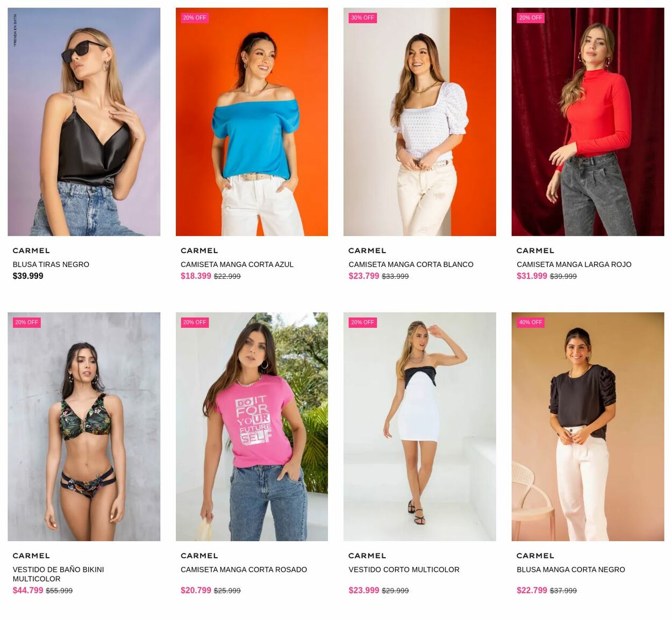Open the Blusa Tiras Negro product photo
Screen dimensions: 672x619
84,121
